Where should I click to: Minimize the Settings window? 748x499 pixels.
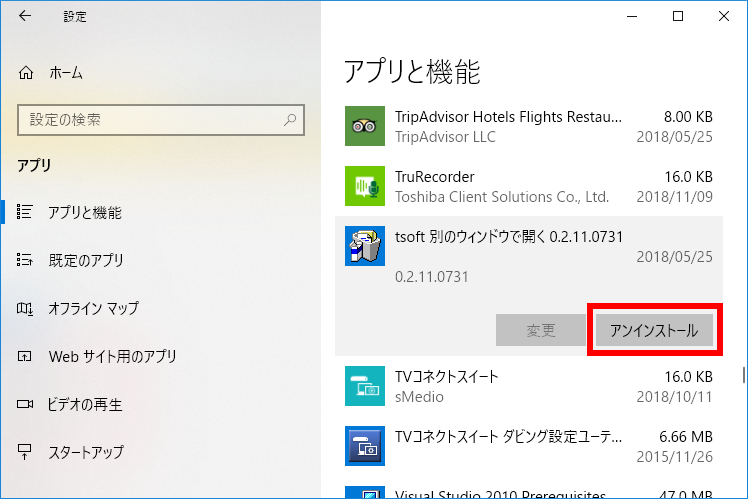pos(632,16)
